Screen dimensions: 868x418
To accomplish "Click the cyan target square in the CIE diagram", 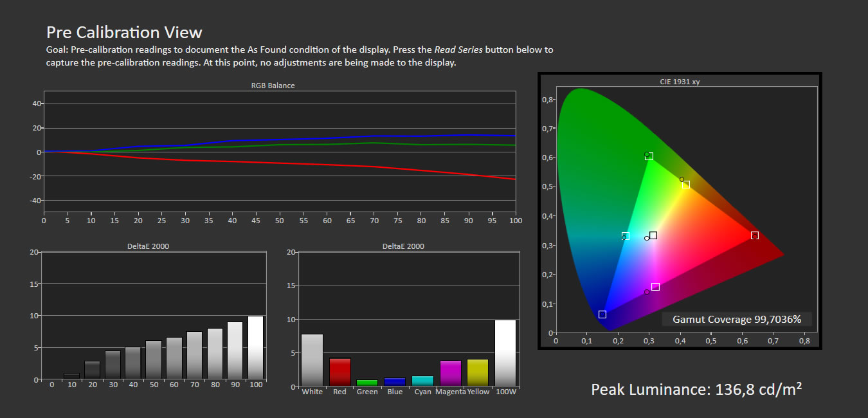I will click(626, 236).
